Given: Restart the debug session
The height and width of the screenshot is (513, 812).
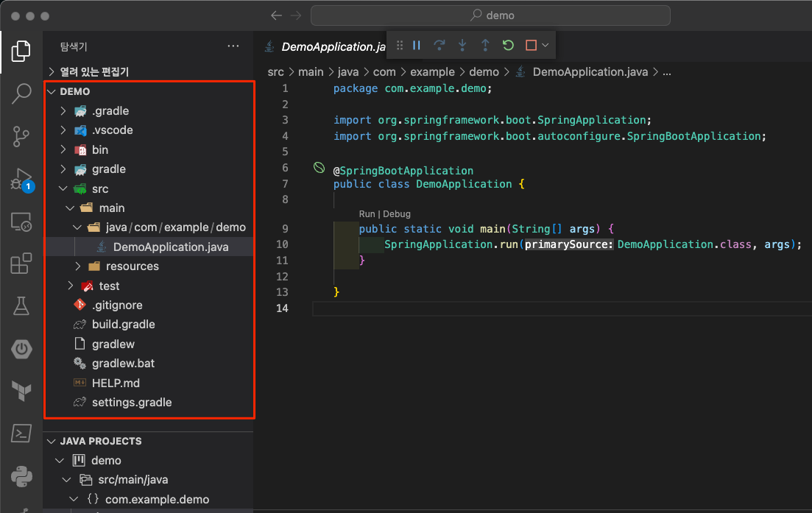Looking at the screenshot, I should coord(508,46).
